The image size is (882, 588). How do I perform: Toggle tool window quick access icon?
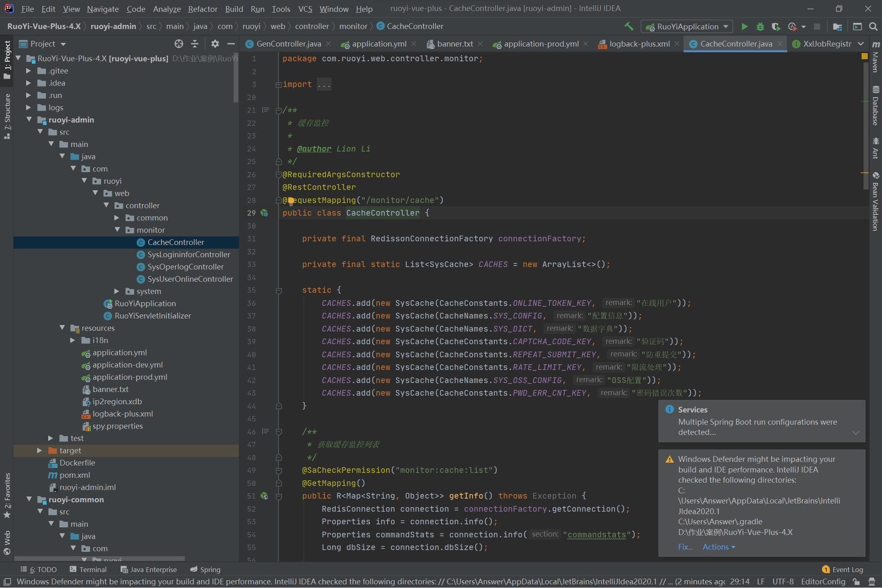pyautogui.click(x=7, y=581)
